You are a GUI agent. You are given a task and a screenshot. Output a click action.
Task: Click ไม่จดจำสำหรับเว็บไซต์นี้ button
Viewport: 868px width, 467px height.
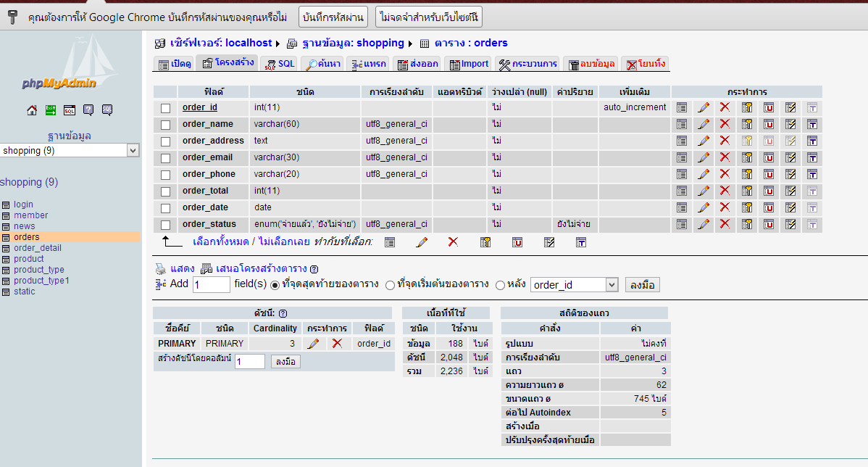429,17
